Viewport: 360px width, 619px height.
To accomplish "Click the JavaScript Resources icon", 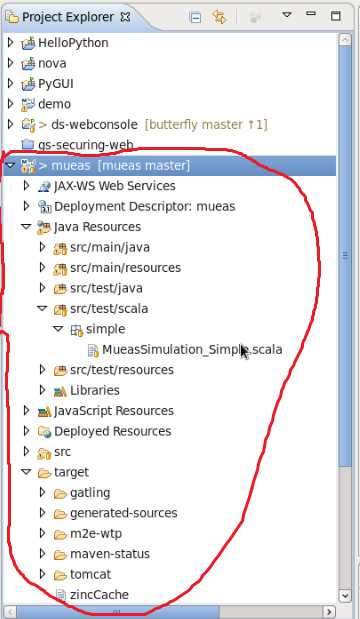I will coord(44,411).
